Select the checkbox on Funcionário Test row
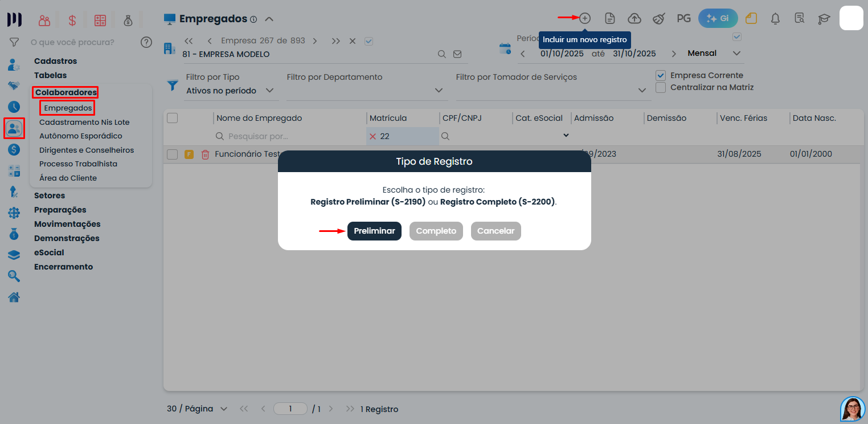This screenshot has width=868, height=424. click(172, 153)
